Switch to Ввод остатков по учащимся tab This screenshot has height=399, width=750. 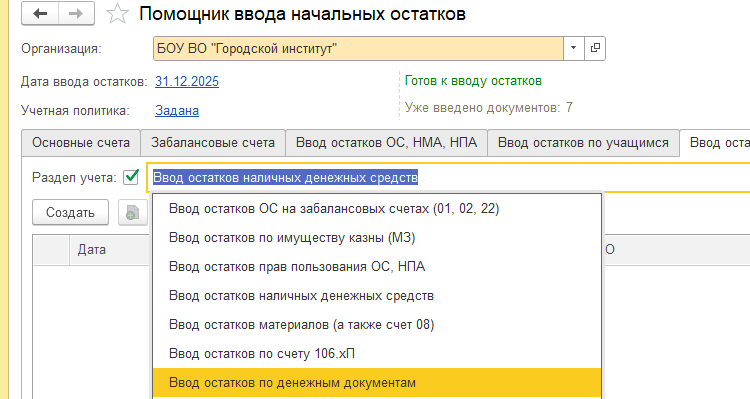[583, 143]
